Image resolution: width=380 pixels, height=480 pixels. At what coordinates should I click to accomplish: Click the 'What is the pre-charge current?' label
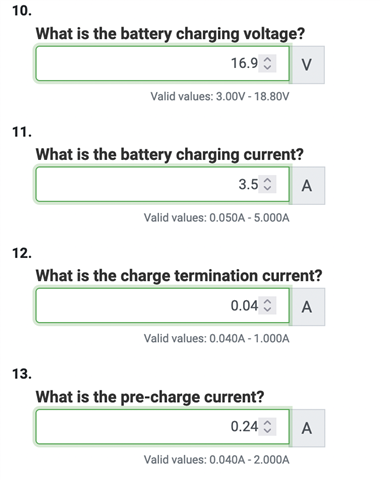click(150, 397)
